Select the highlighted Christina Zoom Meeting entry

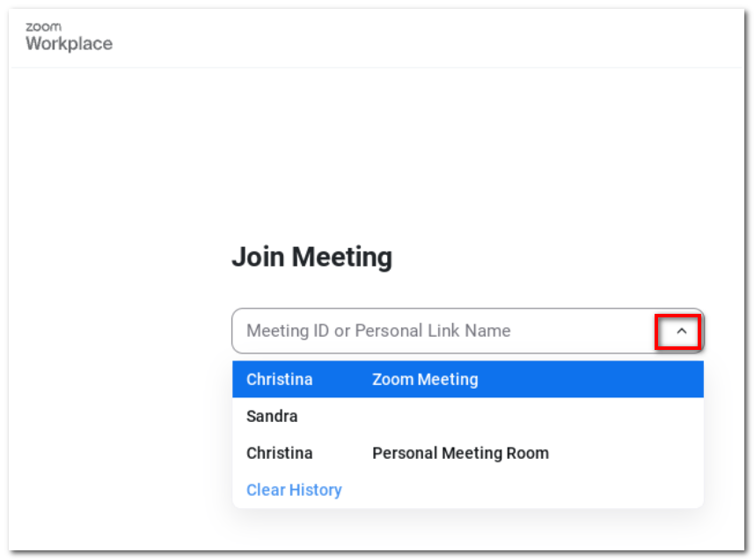click(x=467, y=379)
